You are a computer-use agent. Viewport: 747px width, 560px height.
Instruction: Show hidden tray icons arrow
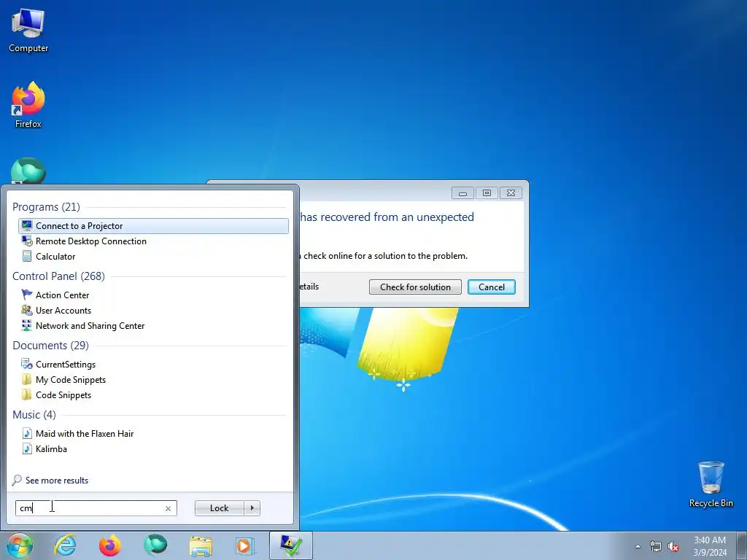[x=638, y=547]
